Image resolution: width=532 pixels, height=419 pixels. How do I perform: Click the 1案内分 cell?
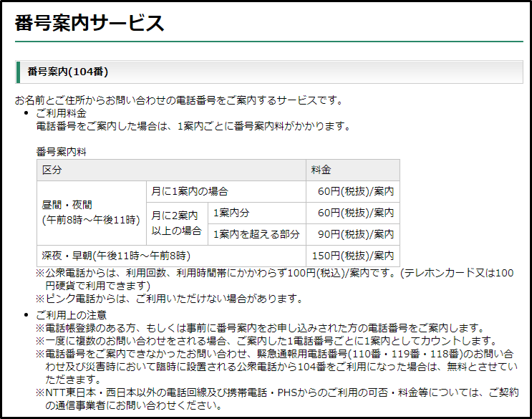click(x=257, y=213)
